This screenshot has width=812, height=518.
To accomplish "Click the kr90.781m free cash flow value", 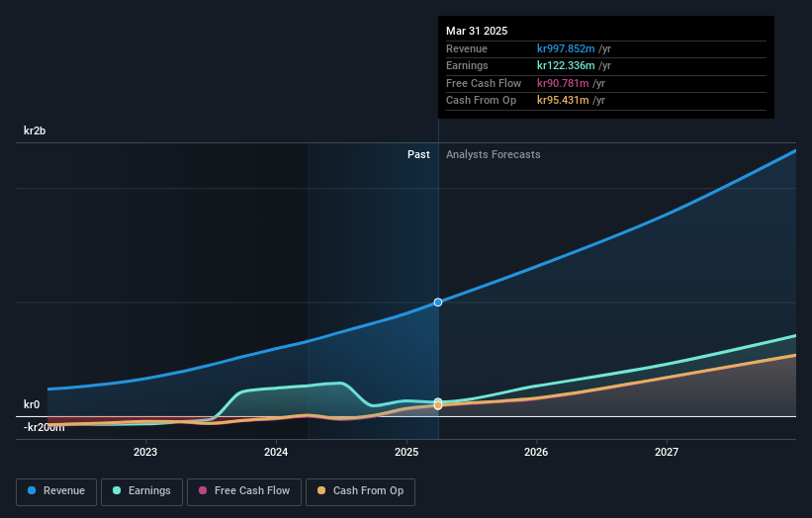I will [563, 83].
